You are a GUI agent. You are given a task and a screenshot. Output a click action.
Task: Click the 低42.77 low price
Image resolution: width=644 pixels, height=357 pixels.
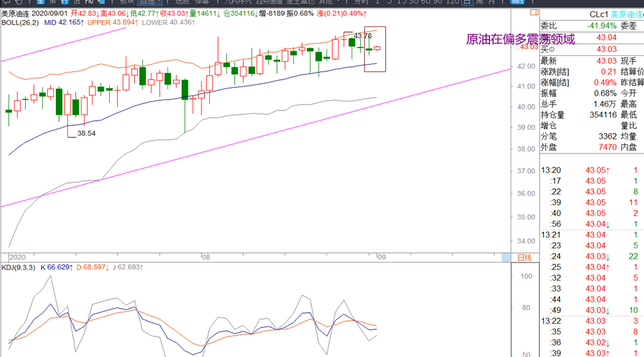tap(144, 13)
